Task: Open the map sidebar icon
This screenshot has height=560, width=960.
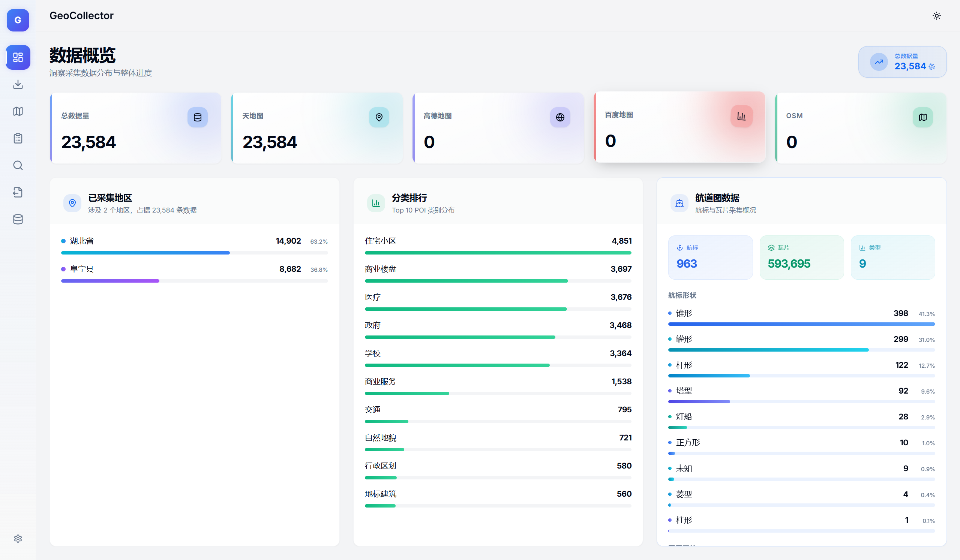Action: (x=18, y=111)
